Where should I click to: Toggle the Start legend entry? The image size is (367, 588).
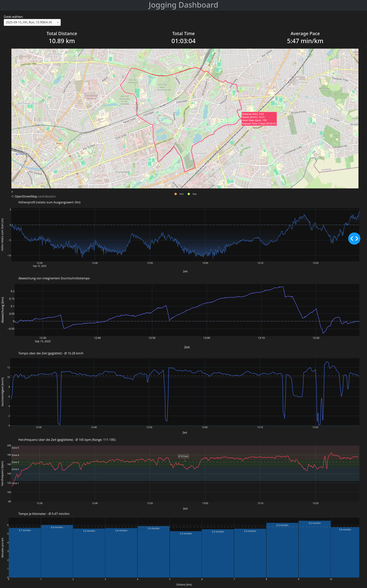[181, 194]
